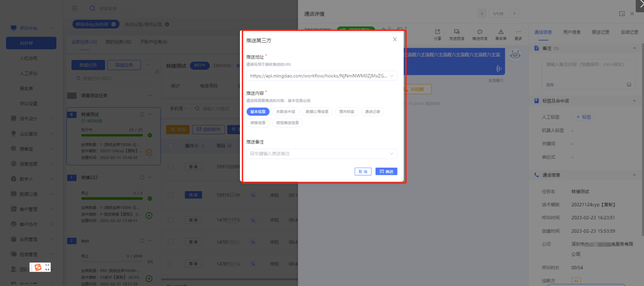The image size is (644, 286).
Task: Go to next call record arrow
Action: 514,14
